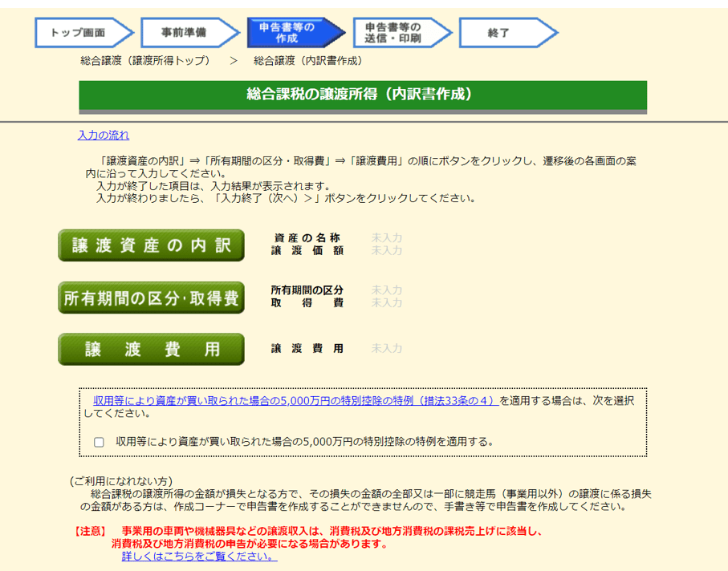Open the 詳しくはこちらをご覧ください link

(x=200, y=556)
